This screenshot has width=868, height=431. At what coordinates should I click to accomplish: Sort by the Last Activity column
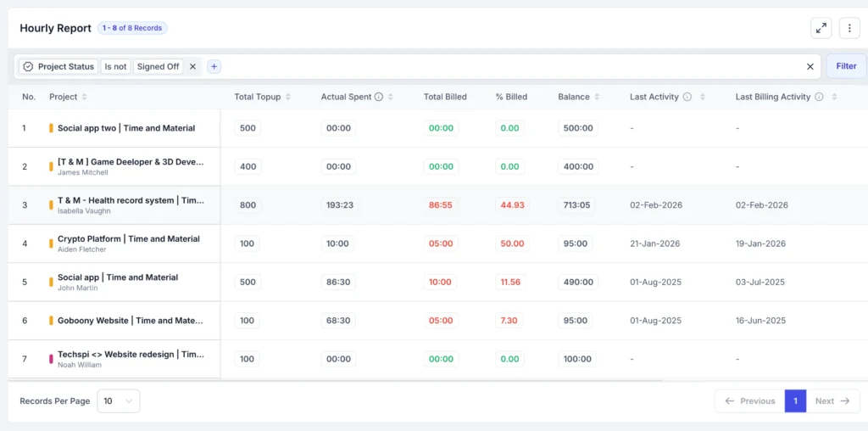pos(703,97)
